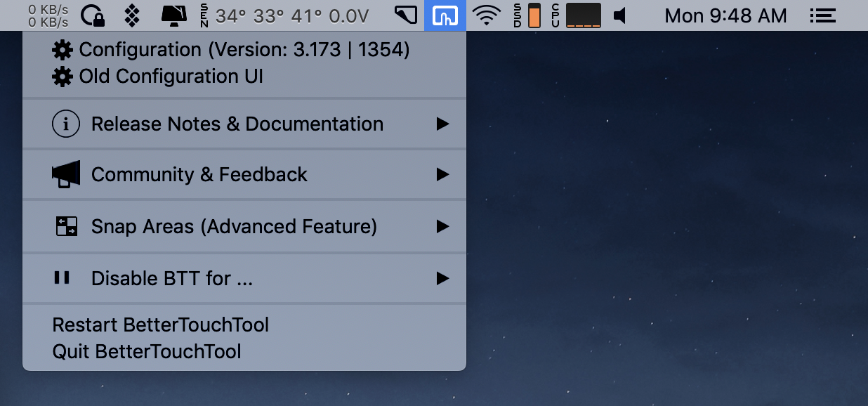Restart BetterTouchTool
Viewport: 868px width, 406px height.
tap(162, 325)
